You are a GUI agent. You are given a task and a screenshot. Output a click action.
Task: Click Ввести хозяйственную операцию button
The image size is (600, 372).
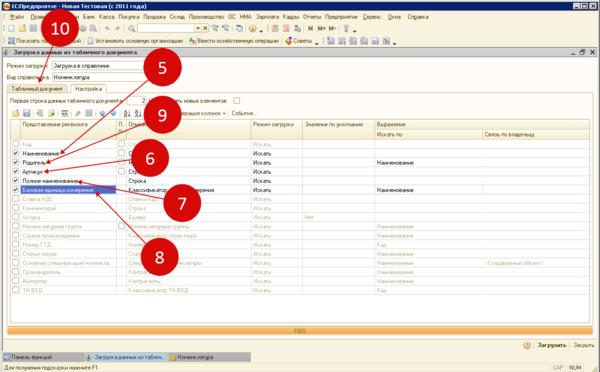(234, 41)
